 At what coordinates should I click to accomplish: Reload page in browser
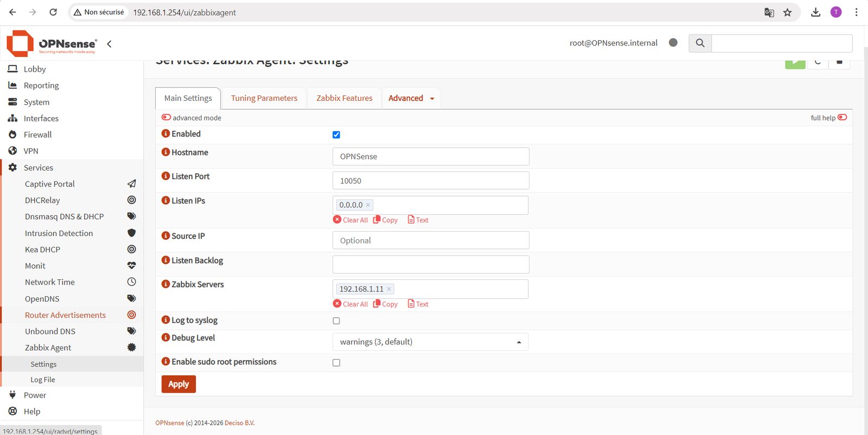(x=53, y=12)
